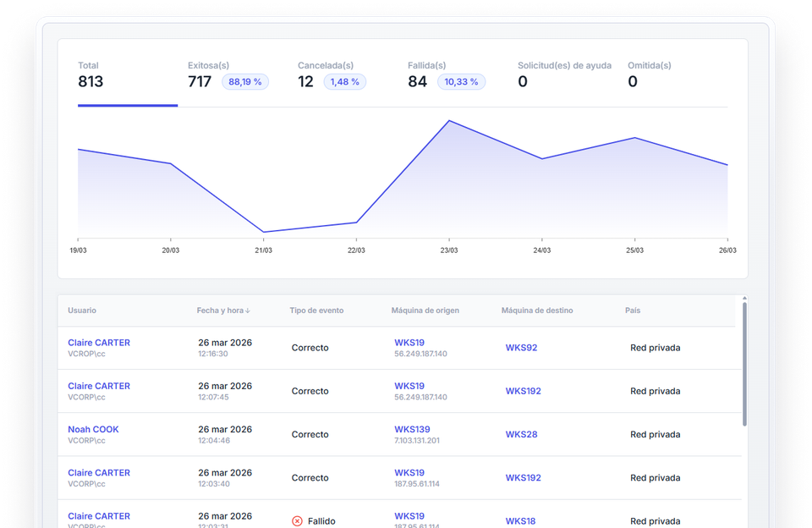
Task: Click the 12:04:46 timestamp
Action: (214, 441)
